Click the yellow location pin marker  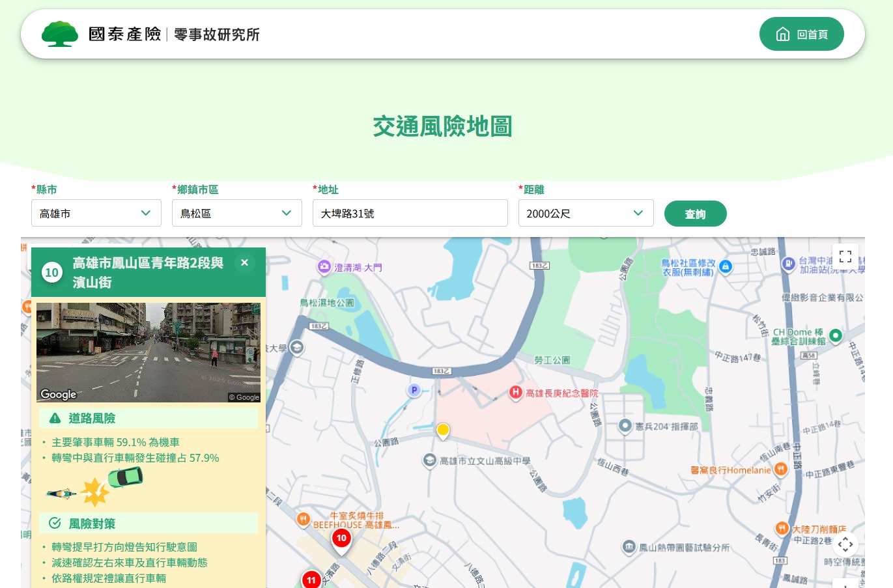443,430
